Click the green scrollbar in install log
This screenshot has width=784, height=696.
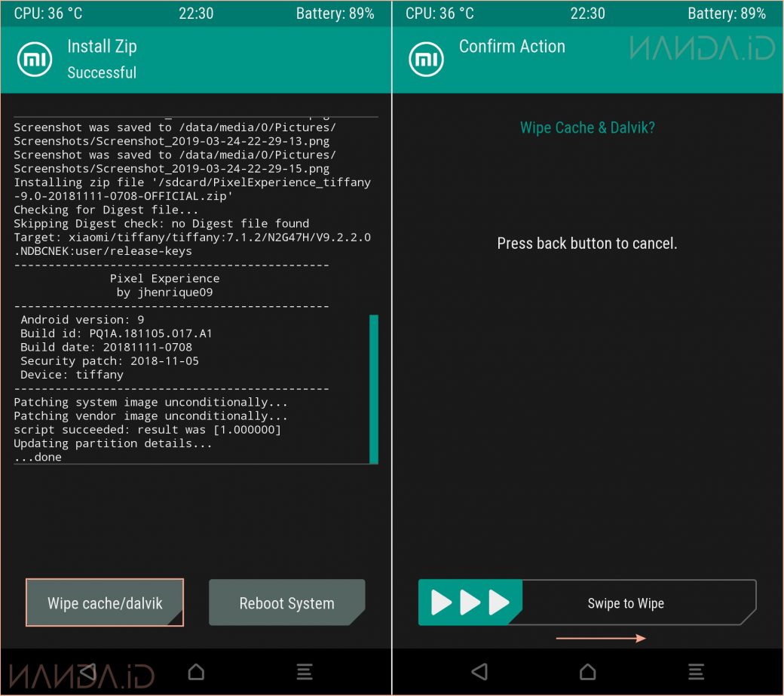click(374, 389)
